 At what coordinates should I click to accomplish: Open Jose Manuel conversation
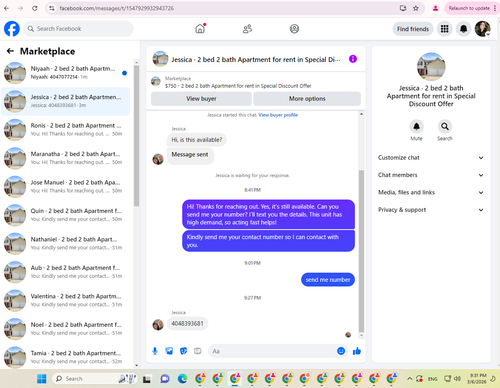[x=66, y=187]
